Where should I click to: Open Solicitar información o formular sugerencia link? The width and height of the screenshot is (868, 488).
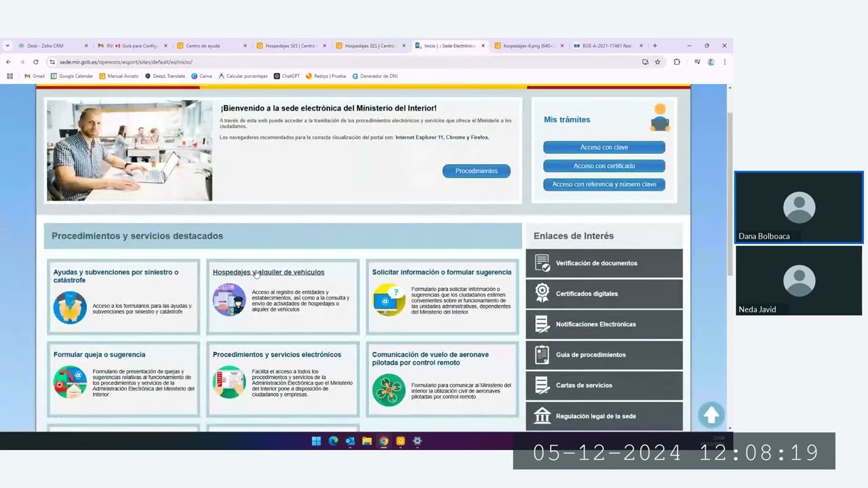441,272
